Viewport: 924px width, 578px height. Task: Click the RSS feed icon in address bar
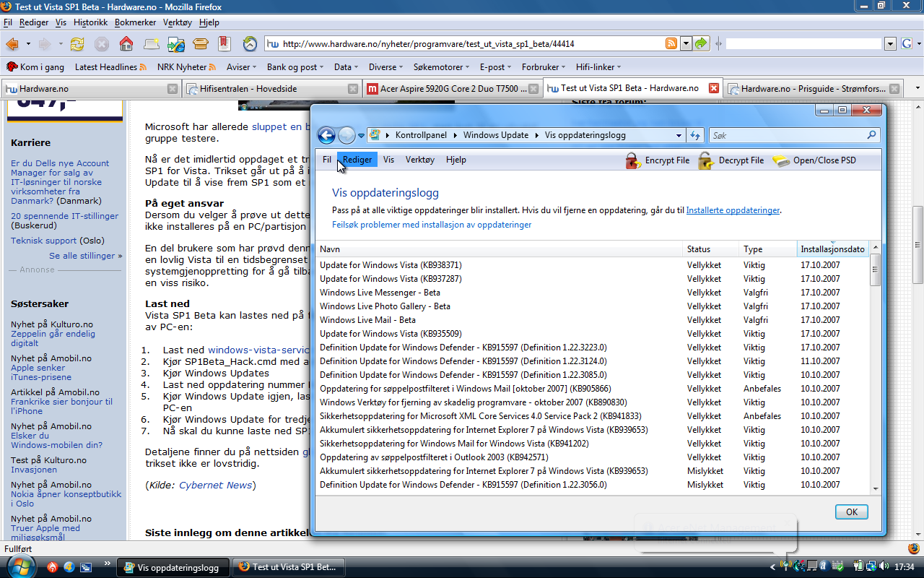671,43
